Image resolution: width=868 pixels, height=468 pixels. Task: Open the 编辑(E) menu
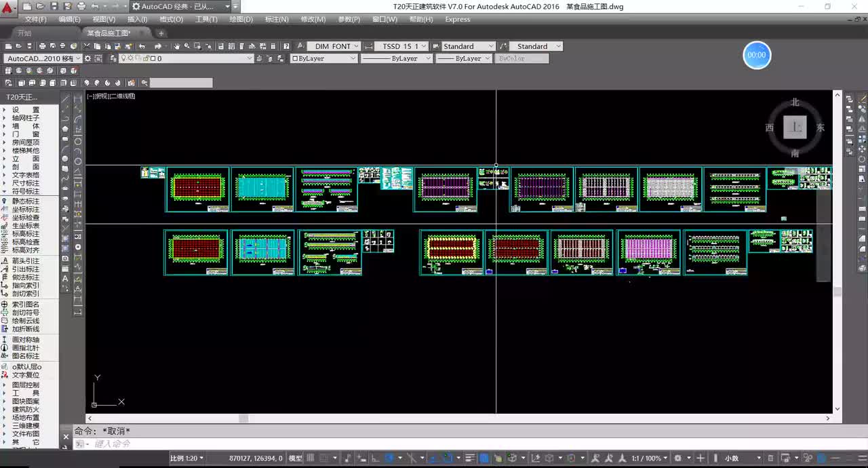coord(69,19)
